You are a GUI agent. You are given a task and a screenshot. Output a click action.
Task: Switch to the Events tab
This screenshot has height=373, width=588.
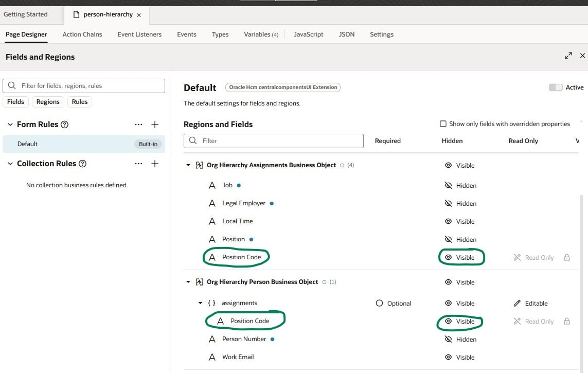[187, 34]
